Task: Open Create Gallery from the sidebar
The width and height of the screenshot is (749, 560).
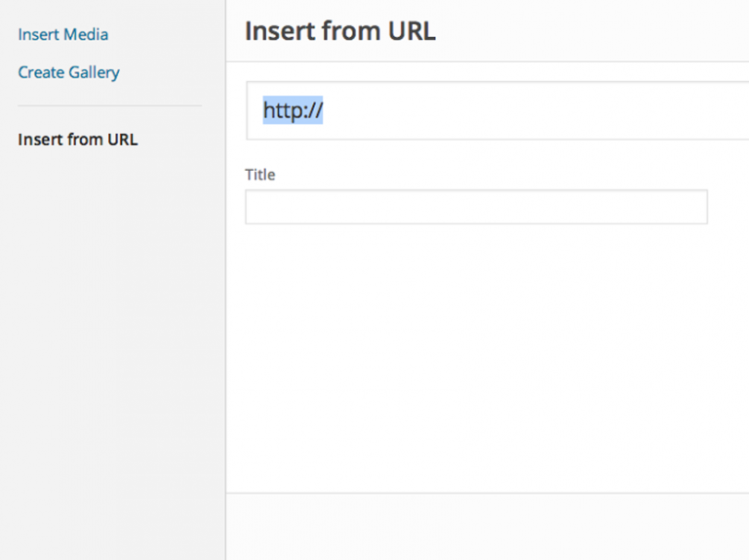Action: pos(69,72)
